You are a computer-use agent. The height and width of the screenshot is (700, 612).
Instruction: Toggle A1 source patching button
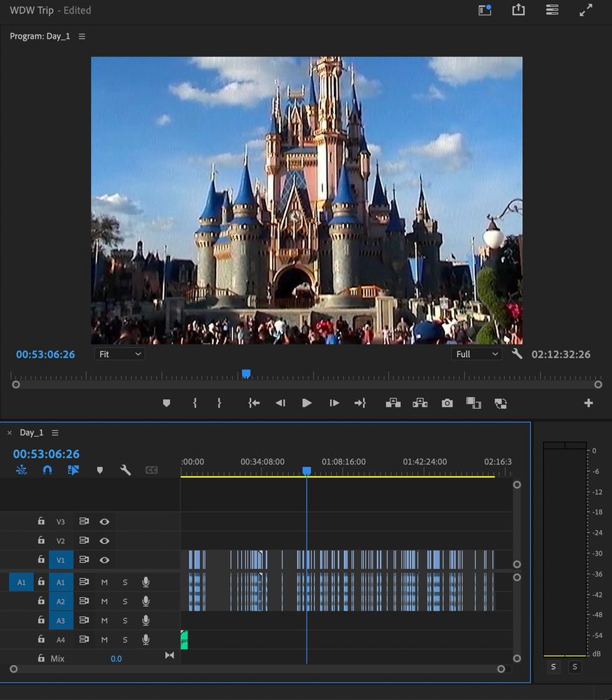(x=22, y=582)
